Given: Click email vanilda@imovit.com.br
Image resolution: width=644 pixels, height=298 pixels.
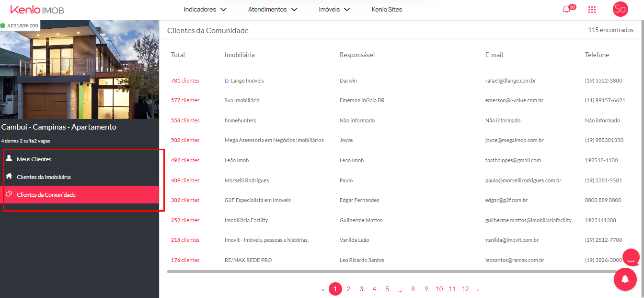Looking at the screenshot, I should pos(512,240).
